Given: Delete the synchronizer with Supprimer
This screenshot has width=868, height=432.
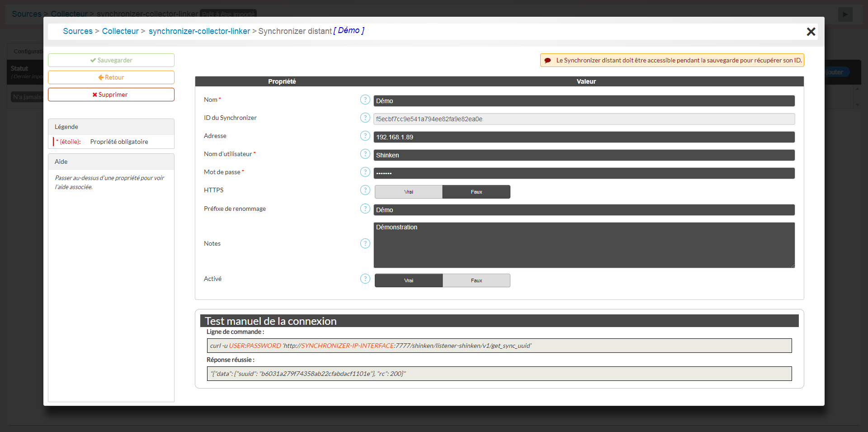Looking at the screenshot, I should click(111, 95).
